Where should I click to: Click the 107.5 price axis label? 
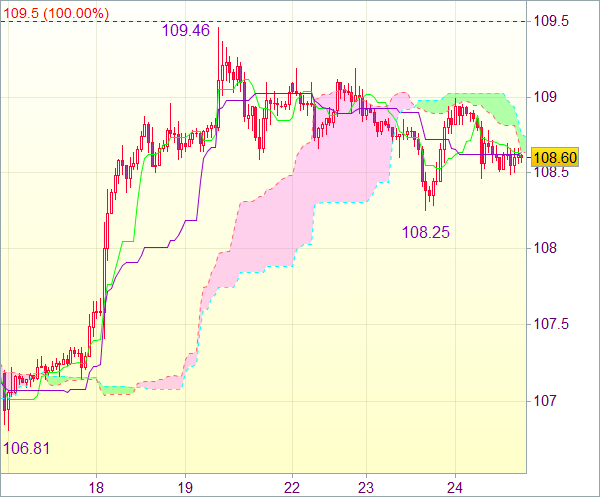click(x=551, y=324)
